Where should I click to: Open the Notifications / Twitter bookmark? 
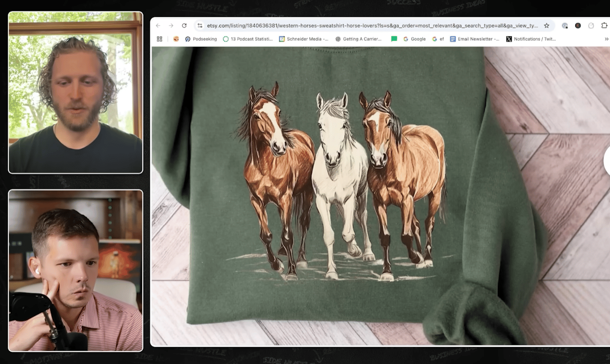(x=531, y=39)
